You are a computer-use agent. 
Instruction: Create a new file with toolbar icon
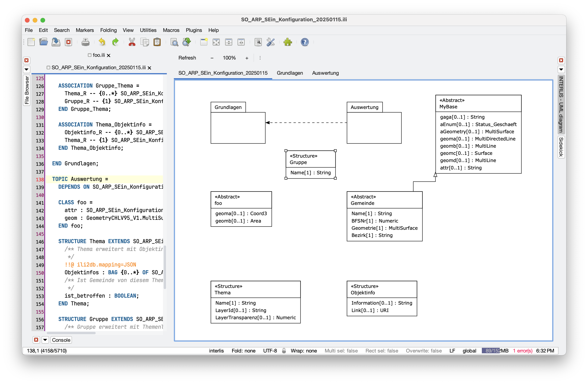31,42
